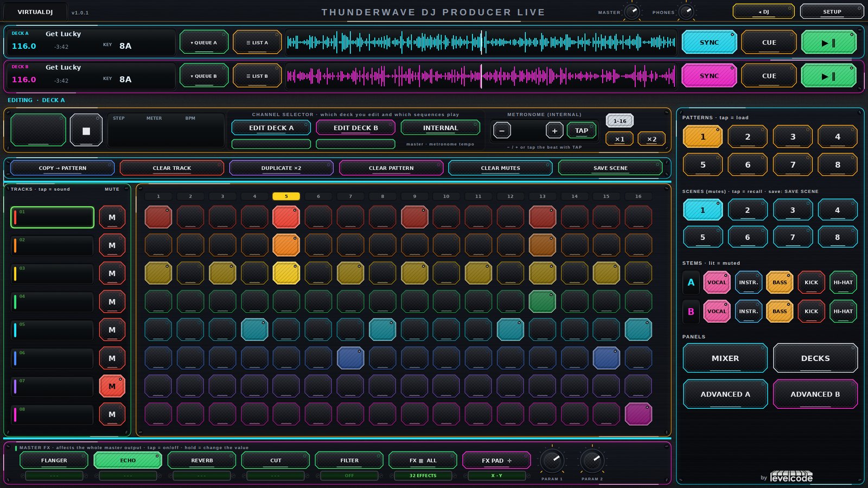Mute track 01 with its M button
The image size is (868, 488).
click(112, 217)
